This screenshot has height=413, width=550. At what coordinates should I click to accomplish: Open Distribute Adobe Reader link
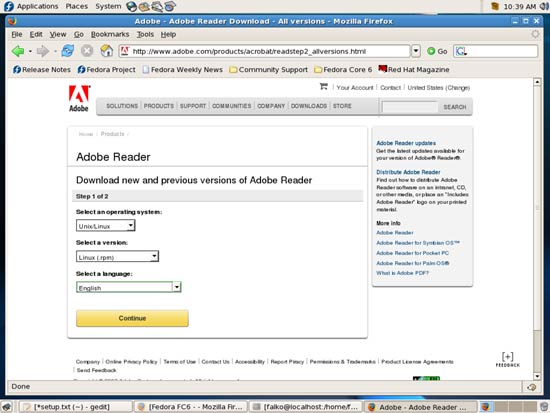pyautogui.click(x=408, y=172)
